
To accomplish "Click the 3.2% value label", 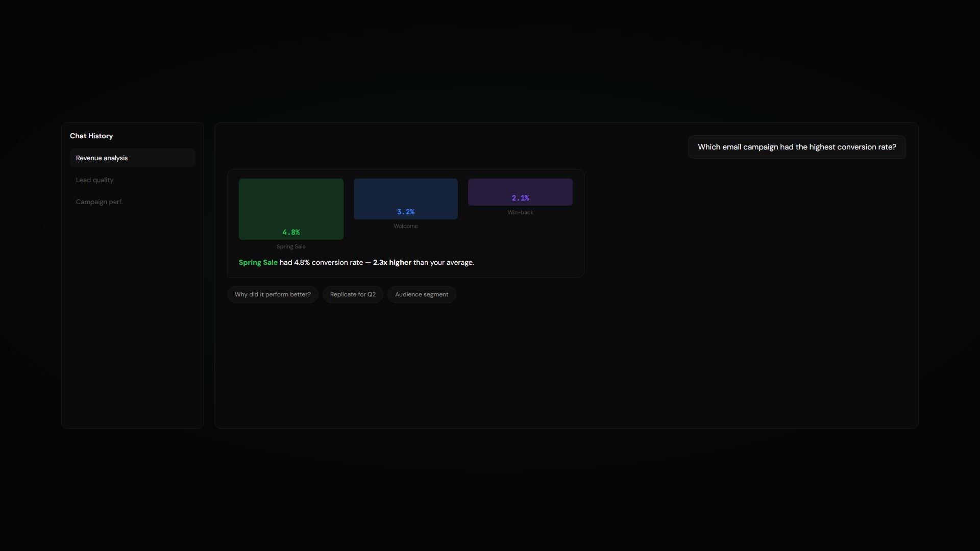I will point(406,212).
